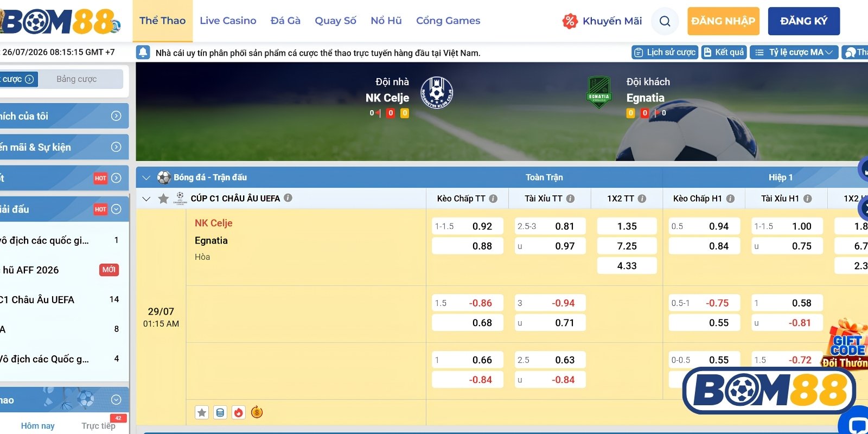Open the Quay Số menu
The image size is (868, 434).
(335, 21)
